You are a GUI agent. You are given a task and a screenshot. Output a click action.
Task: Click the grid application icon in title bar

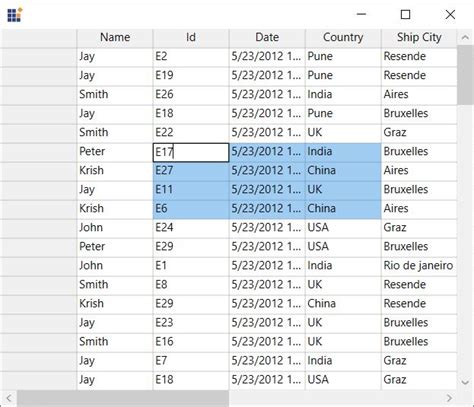(15, 15)
